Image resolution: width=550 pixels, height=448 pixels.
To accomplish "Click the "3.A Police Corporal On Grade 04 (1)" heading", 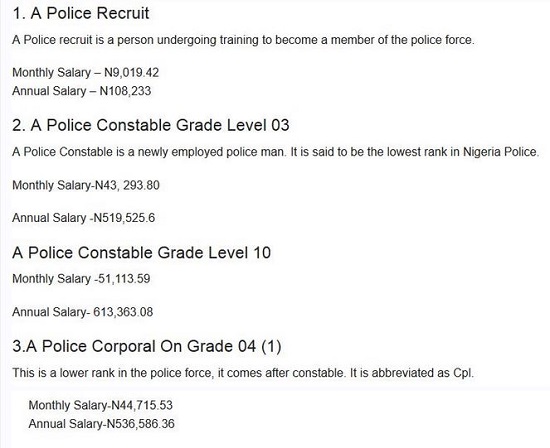I will click(x=147, y=347).
